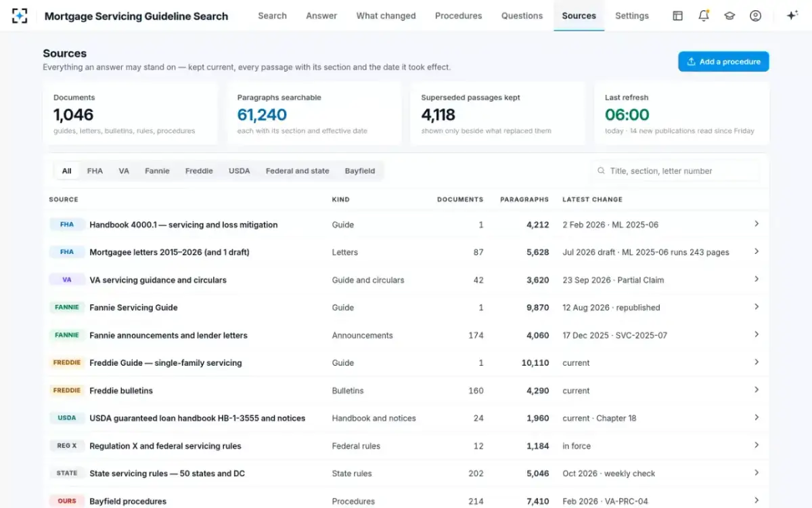Click the Mortgage Servicing Guideline Search title

[136, 16]
